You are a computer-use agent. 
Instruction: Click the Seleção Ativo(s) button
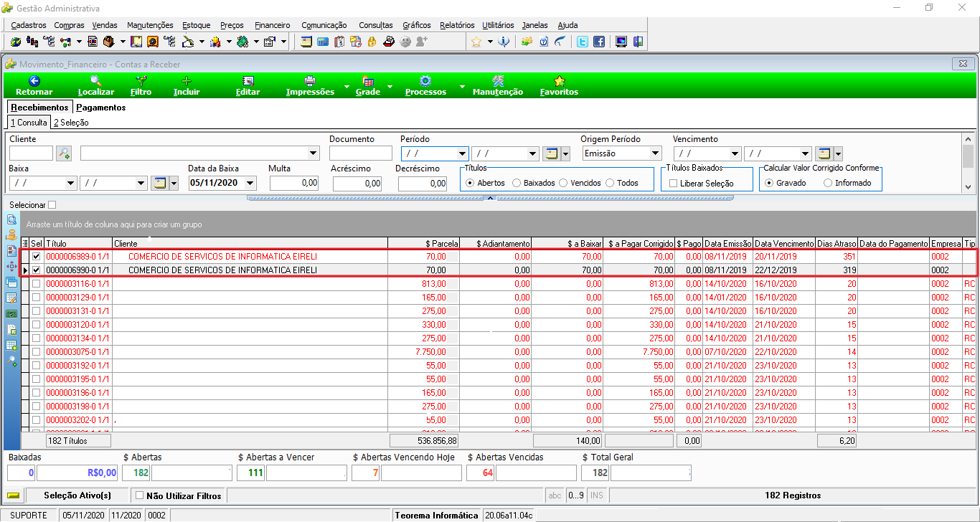pyautogui.click(x=77, y=495)
